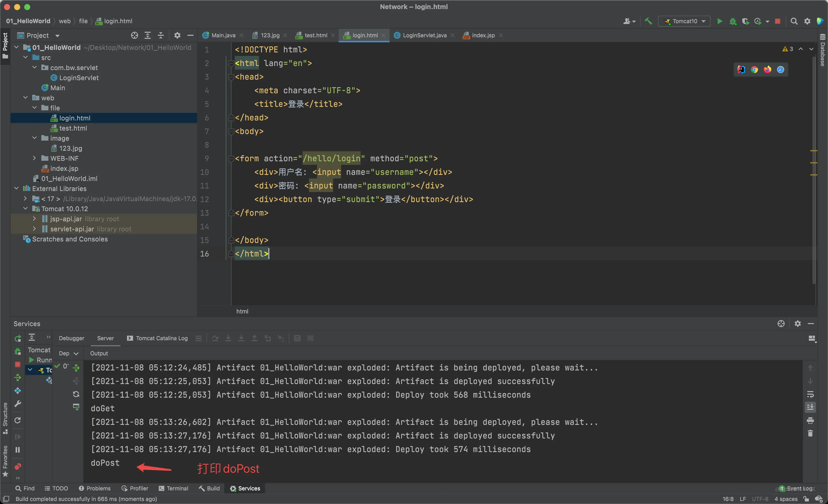Expand the jsp-api.jar library
This screenshot has height=504, width=828.
click(35, 219)
